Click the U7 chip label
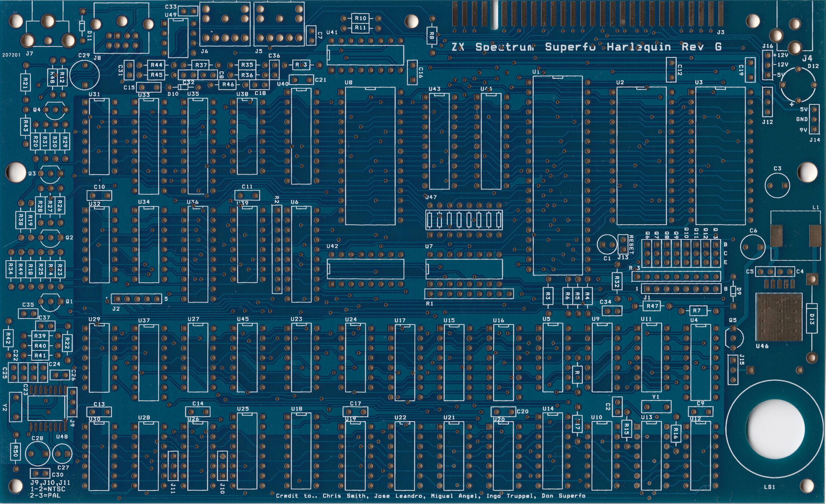The height and width of the screenshot is (504, 826). click(x=429, y=247)
